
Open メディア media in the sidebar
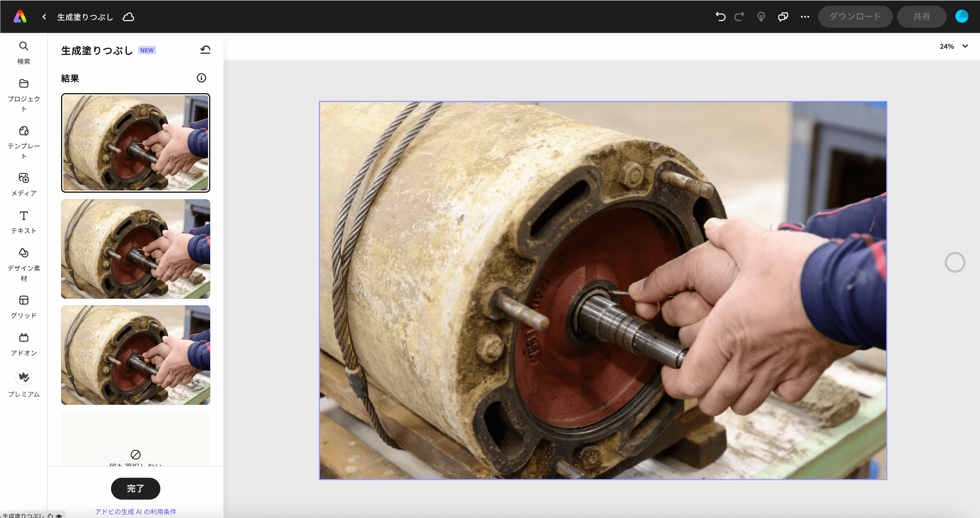(x=24, y=185)
